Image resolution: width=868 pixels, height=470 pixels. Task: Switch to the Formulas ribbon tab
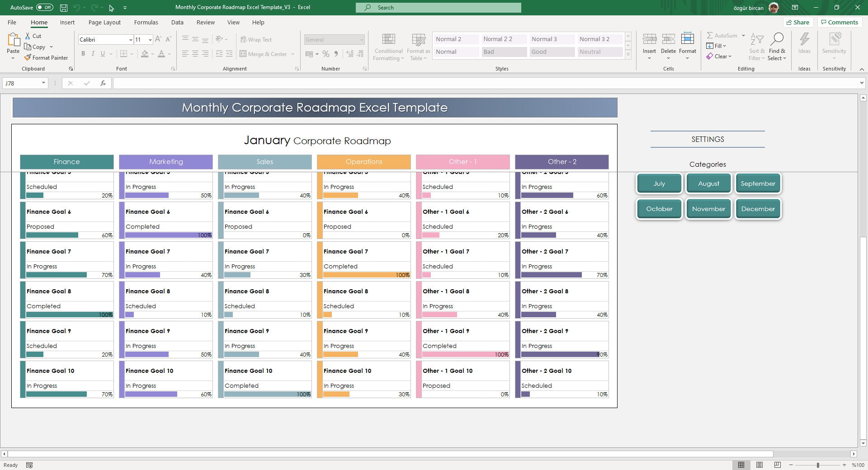pos(146,22)
